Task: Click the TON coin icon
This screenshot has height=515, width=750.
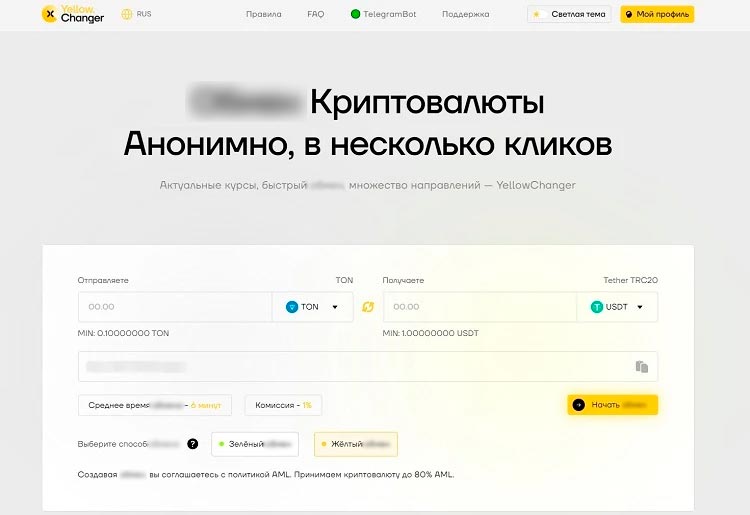Action: pos(292,307)
